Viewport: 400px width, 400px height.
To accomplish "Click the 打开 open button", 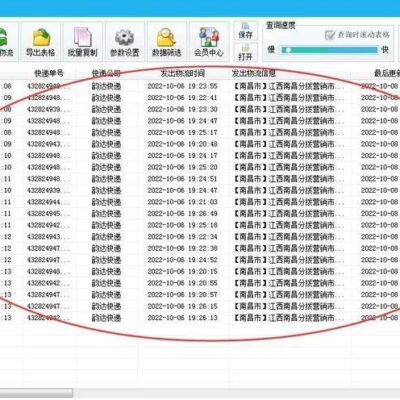I will tap(245, 52).
